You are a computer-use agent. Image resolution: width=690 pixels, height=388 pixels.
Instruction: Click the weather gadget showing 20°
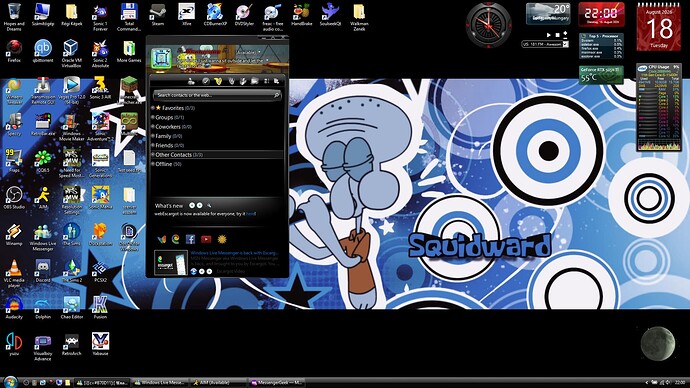(548, 14)
